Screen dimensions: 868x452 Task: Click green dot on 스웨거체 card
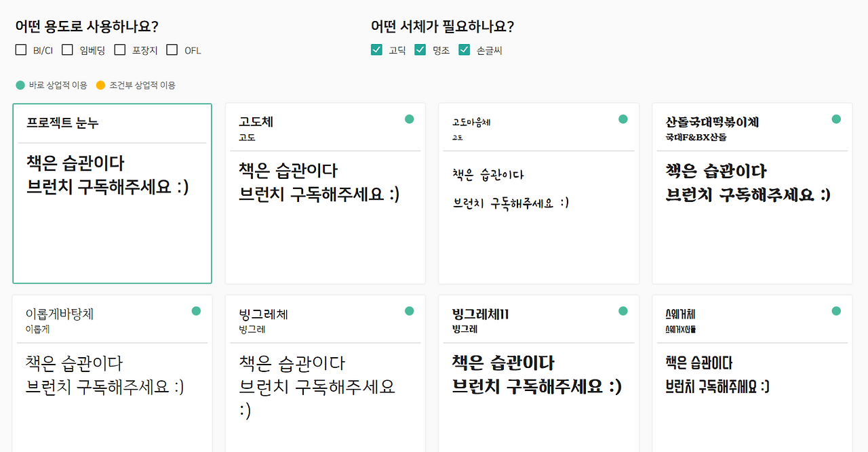point(836,311)
